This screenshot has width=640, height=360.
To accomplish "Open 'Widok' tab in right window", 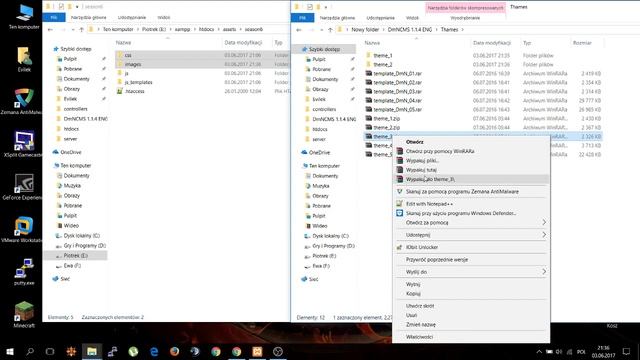I will (412, 18).
